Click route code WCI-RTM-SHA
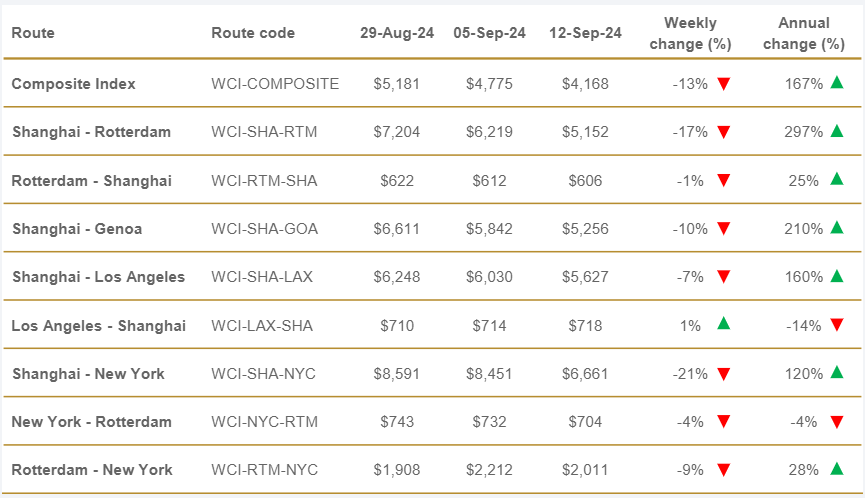865x498 pixels. (264, 181)
